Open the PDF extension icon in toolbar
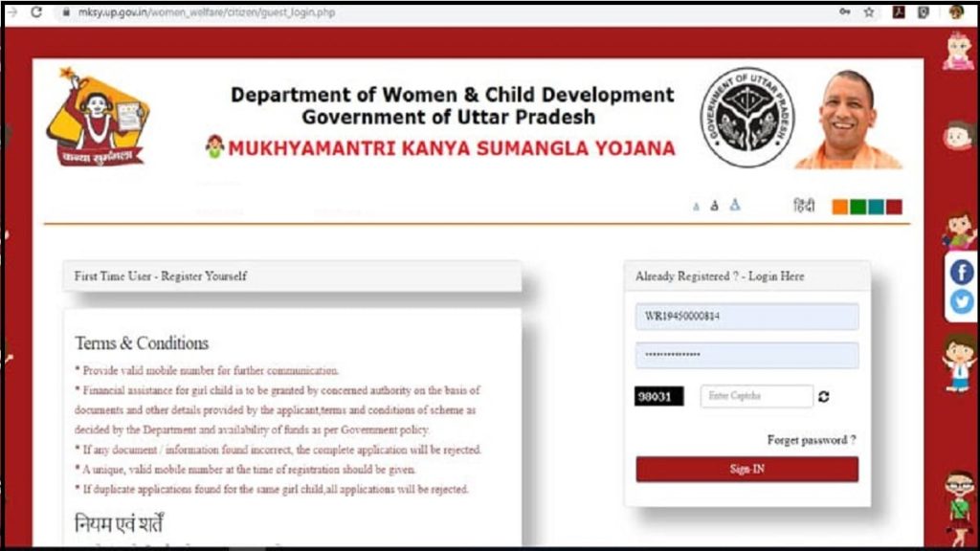The image size is (980, 551). (899, 11)
